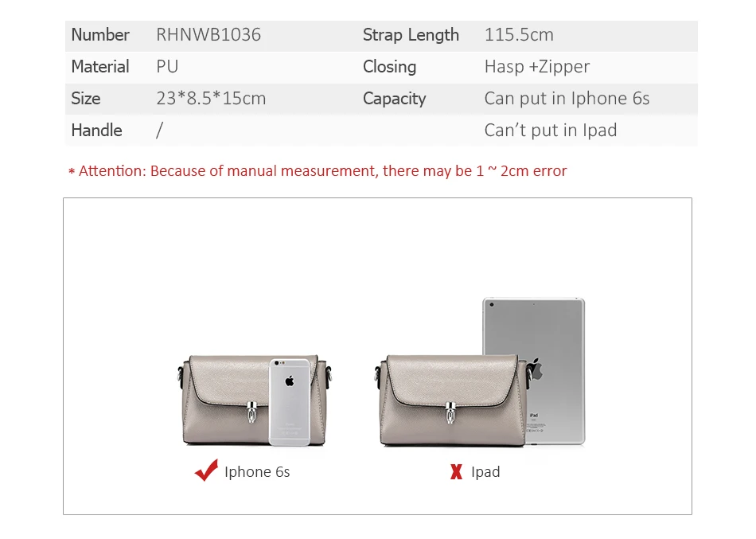The image size is (756, 539).
Task: Select the white iPhone 6s image
Action: coord(290,402)
